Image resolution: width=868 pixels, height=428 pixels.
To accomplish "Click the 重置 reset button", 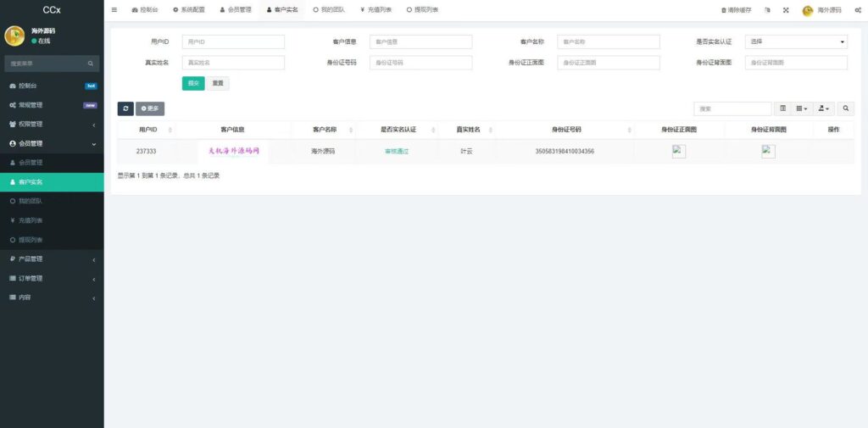I will pyautogui.click(x=218, y=83).
